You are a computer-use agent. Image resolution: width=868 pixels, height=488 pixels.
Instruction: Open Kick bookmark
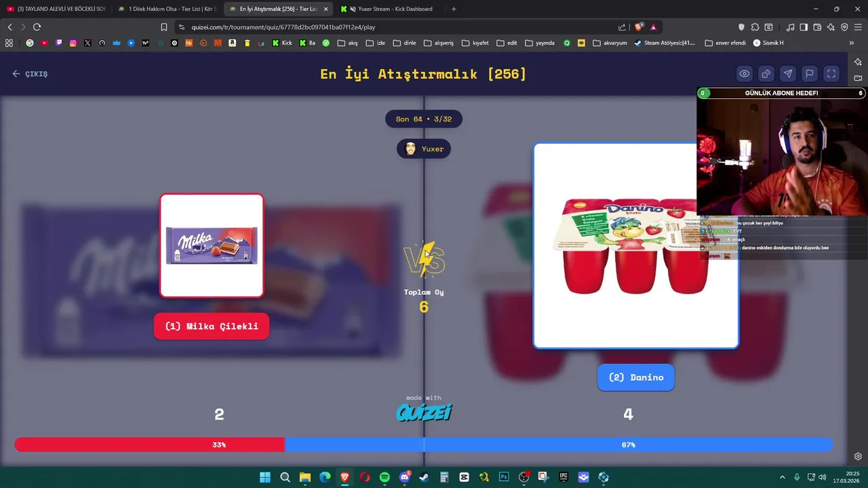coord(282,43)
